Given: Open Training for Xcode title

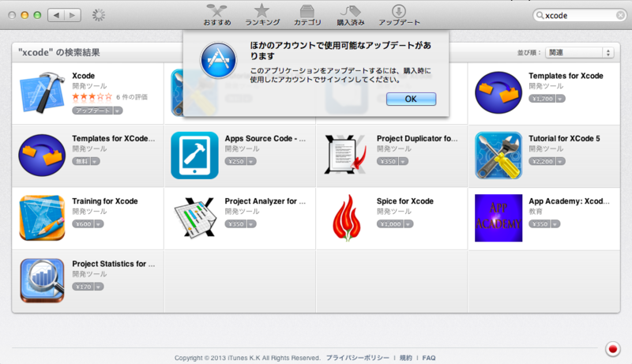Looking at the screenshot, I should [x=105, y=201].
